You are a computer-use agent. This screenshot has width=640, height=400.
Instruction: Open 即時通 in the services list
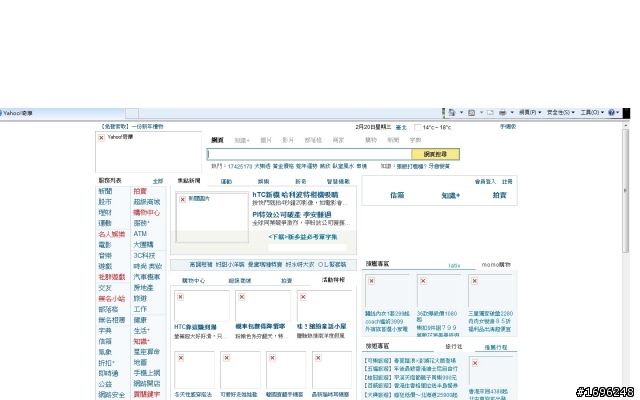tap(108, 373)
